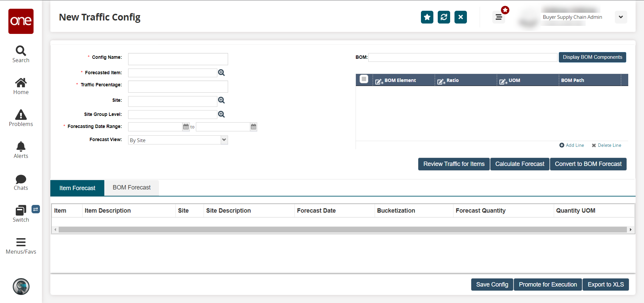Expand the user role dropdown arrow
This screenshot has width=644, height=303.
(621, 17)
